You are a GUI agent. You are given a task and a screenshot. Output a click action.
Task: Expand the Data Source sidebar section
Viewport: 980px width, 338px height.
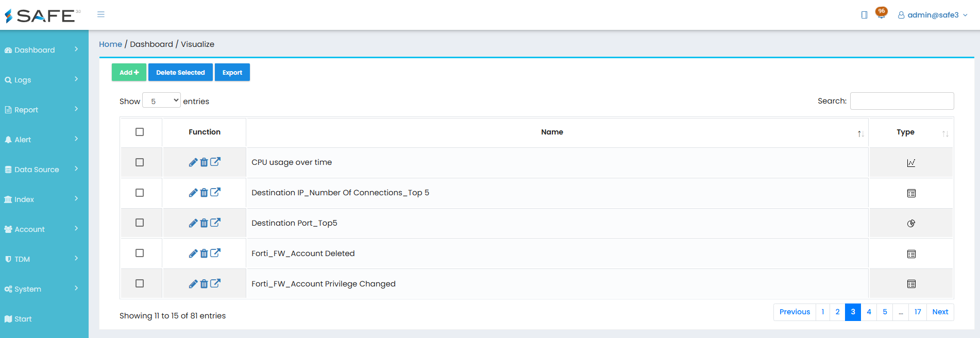click(x=41, y=170)
